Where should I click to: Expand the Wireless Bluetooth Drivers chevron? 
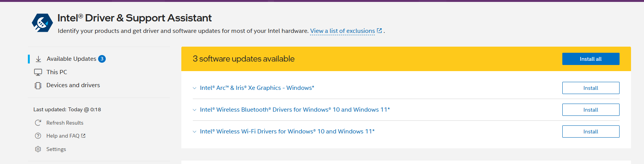(x=194, y=110)
